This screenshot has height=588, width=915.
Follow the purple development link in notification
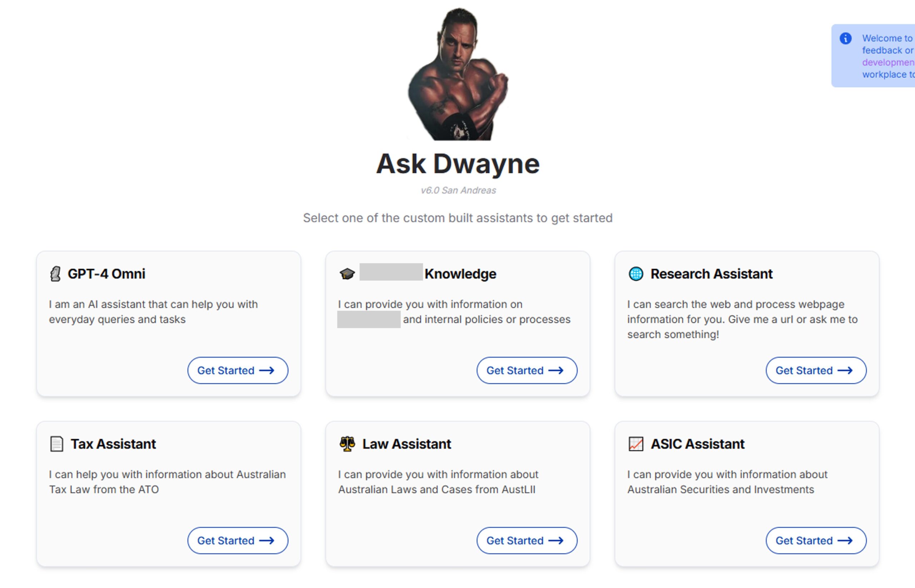tap(888, 62)
